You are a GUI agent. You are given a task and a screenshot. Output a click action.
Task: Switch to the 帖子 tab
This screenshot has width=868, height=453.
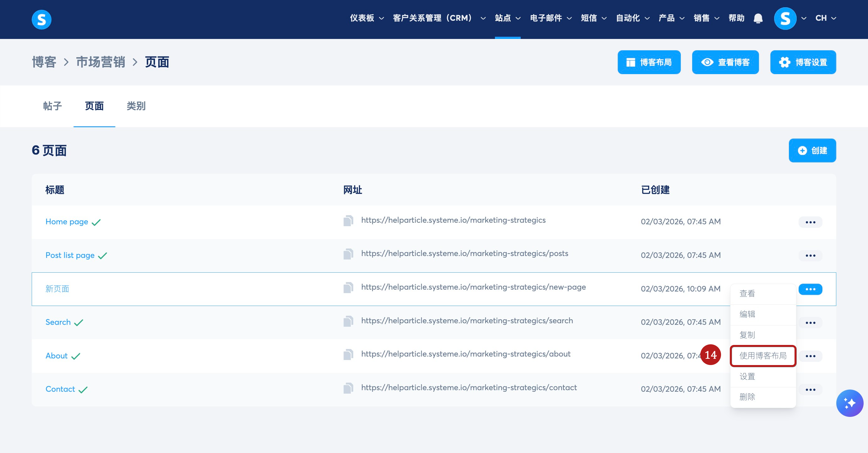[x=52, y=106]
